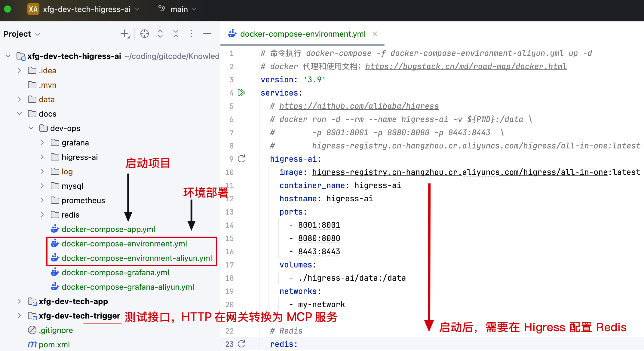Click Collapse All icon in Project panel
This screenshot has height=351, width=644.
tap(176, 34)
